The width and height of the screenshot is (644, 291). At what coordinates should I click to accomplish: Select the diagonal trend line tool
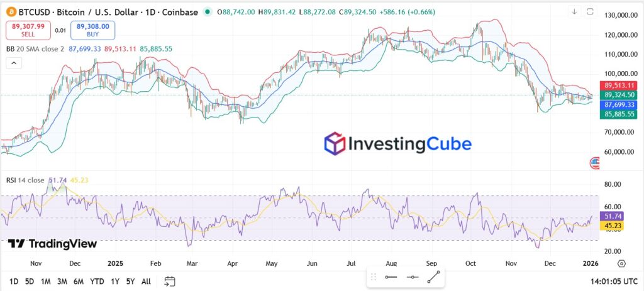[434, 277]
